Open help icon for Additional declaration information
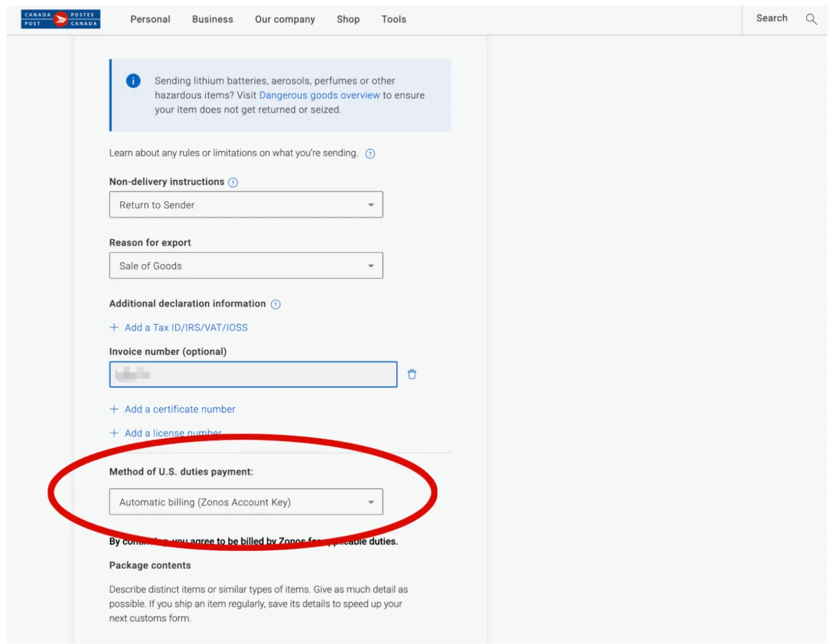834x644 pixels. point(275,304)
